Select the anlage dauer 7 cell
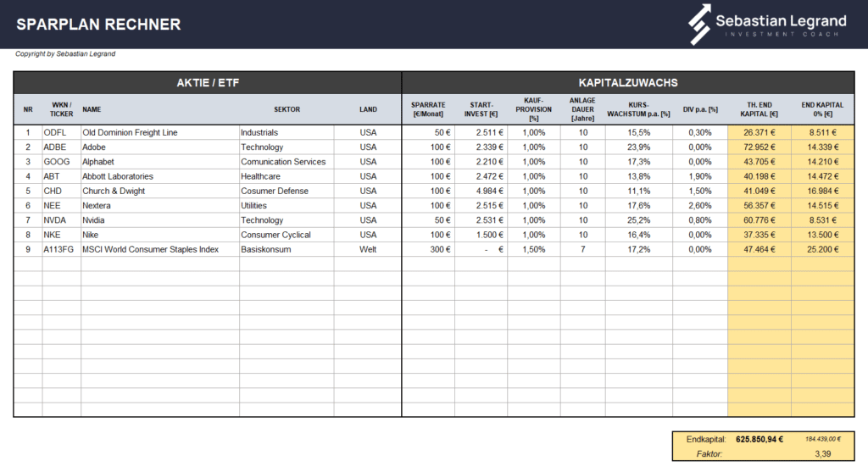 point(582,249)
